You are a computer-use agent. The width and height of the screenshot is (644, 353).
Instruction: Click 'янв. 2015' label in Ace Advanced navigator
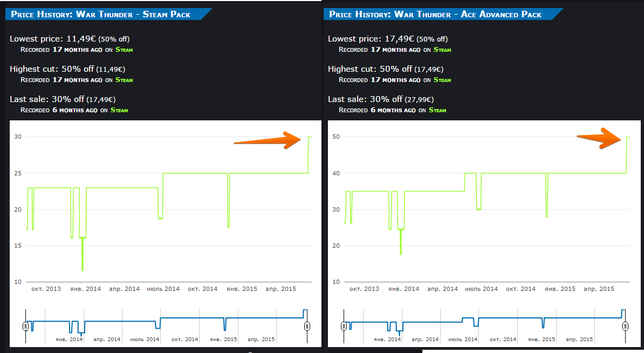tap(542, 340)
